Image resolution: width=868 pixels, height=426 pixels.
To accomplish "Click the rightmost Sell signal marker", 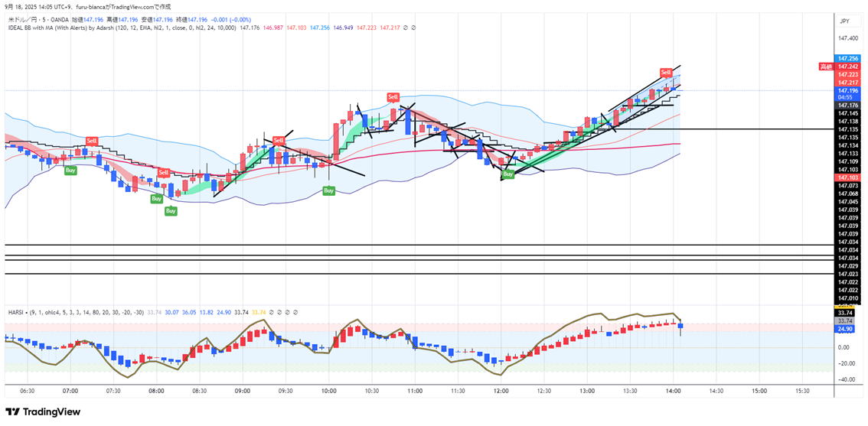I will coord(666,72).
